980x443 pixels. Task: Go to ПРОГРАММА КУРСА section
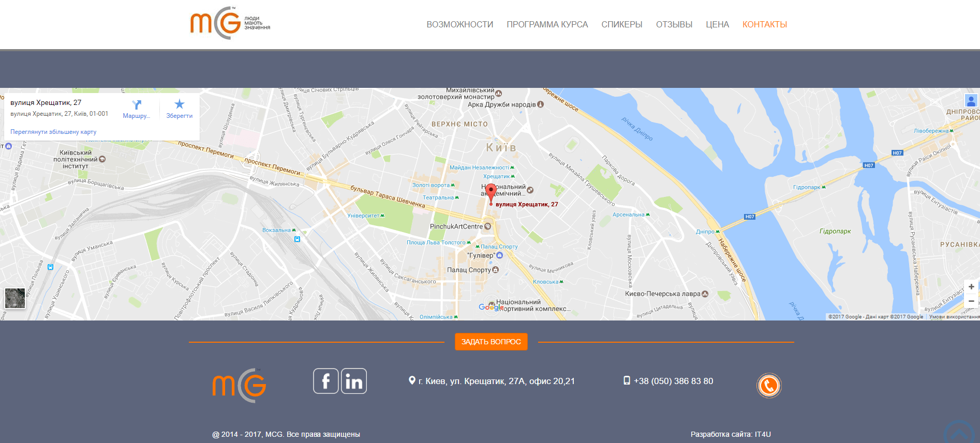[547, 24]
